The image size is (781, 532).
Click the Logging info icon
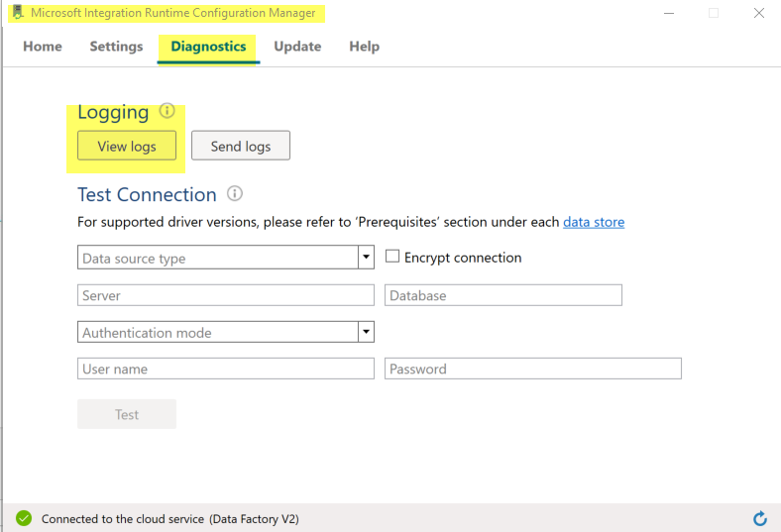[x=167, y=111]
